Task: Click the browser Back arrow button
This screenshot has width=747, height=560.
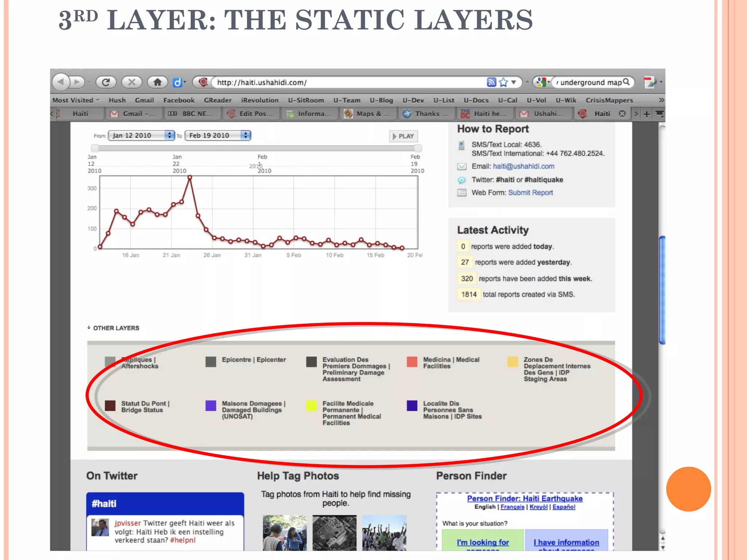Action: click(x=61, y=82)
